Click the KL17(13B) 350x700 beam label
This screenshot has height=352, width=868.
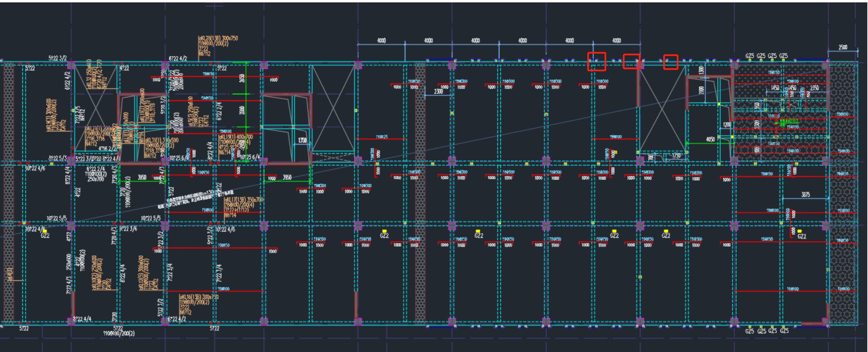(244, 200)
